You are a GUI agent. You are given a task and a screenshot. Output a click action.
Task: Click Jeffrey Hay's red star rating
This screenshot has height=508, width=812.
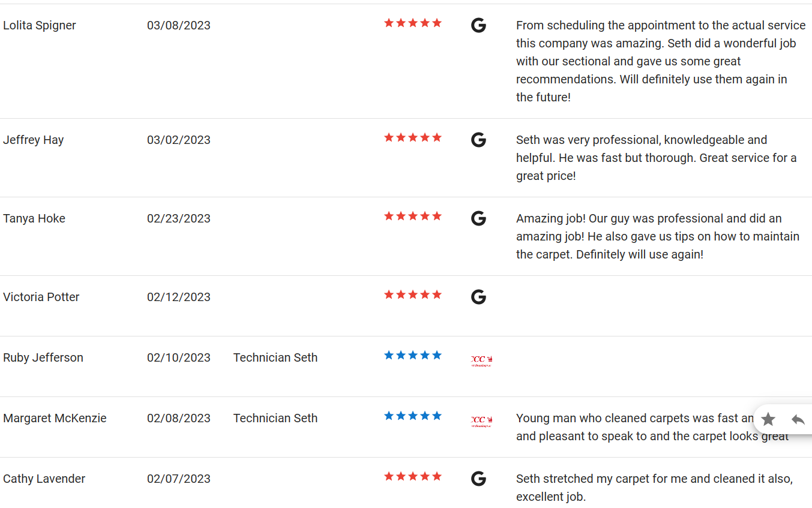(413, 137)
